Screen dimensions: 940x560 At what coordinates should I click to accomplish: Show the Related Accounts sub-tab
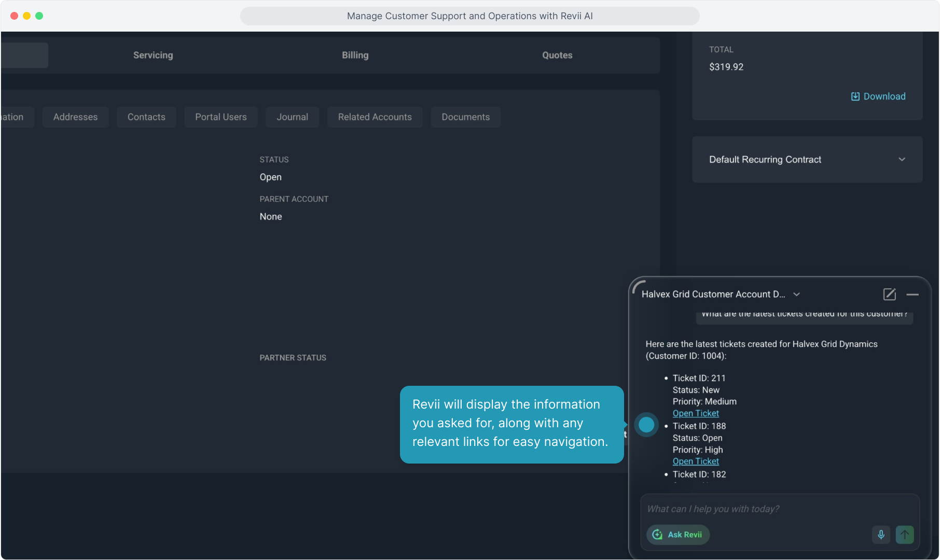point(375,117)
